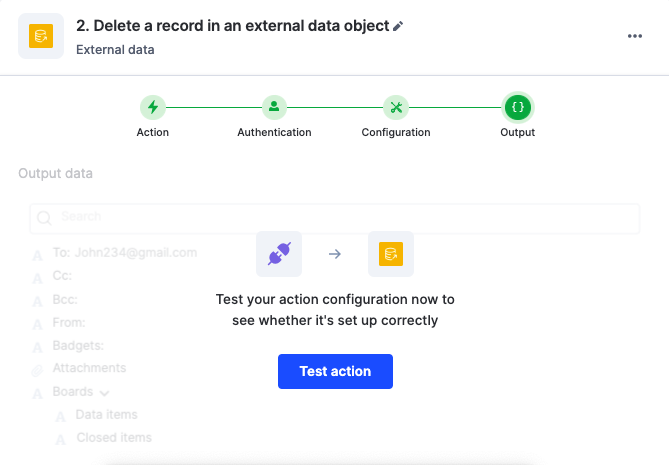Select the Output curly braces step icon
This screenshot has height=465, width=669.
coord(518,107)
